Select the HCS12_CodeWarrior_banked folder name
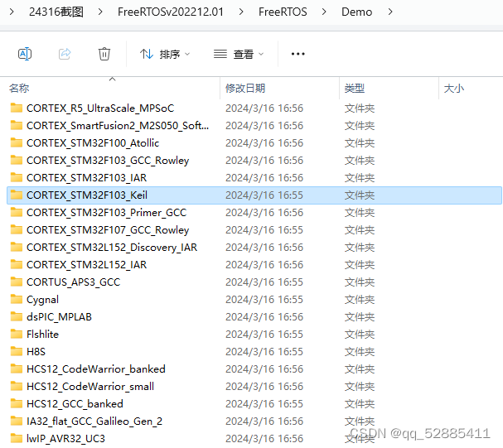The width and height of the screenshot is (503, 448). [96, 369]
